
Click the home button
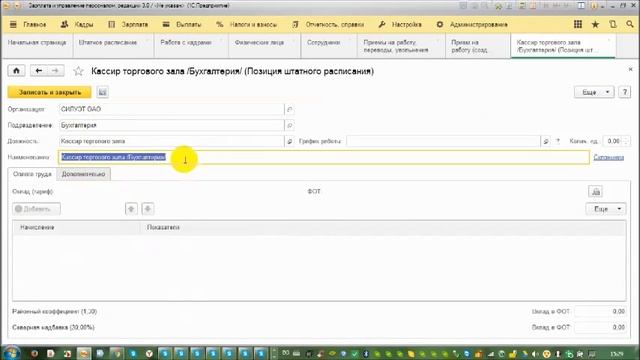16,71
